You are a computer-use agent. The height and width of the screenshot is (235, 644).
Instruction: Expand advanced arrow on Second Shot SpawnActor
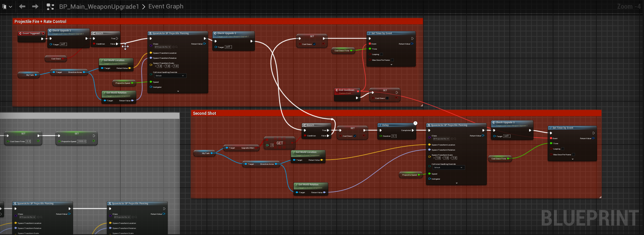click(457, 183)
